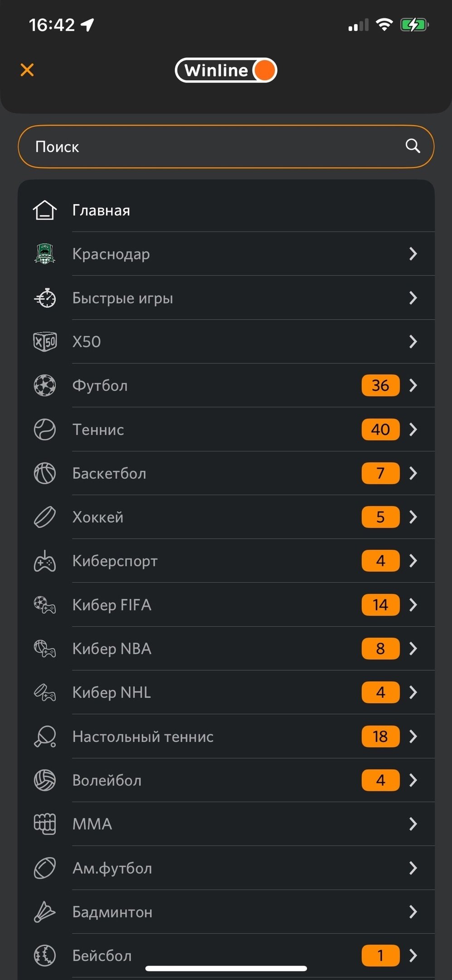Tap the Футбол soccer ball icon

click(x=45, y=386)
